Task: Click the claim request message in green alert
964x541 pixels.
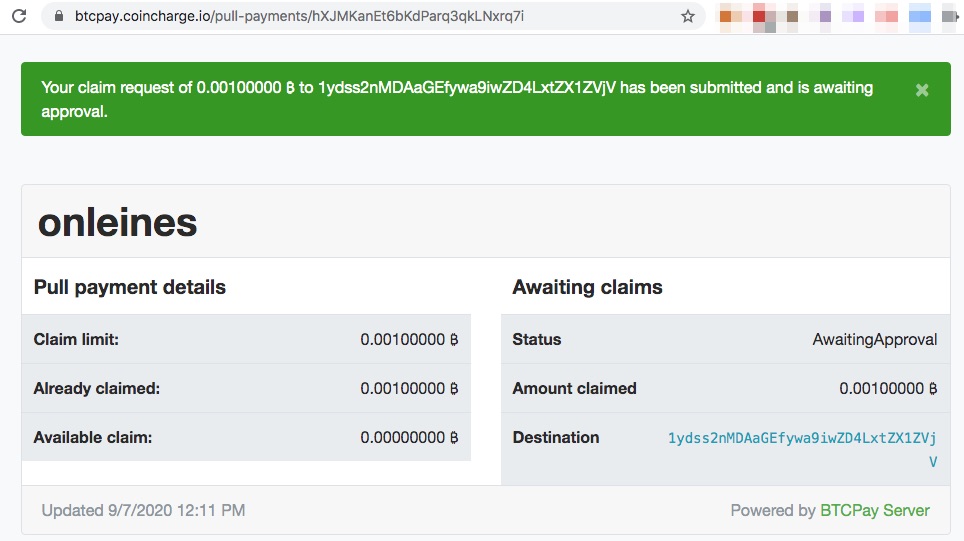Action: tap(457, 99)
